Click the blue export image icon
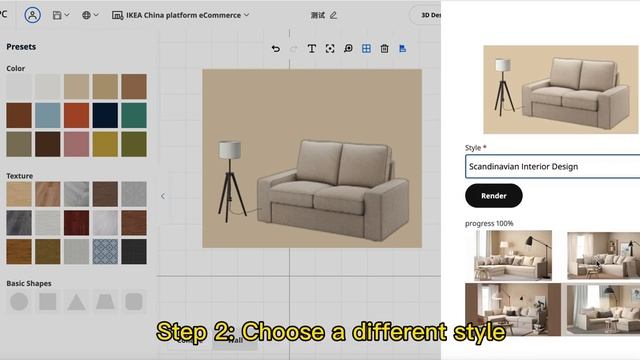Image resolution: width=640 pixels, height=360 pixels. pyautogui.click(x=402, y=49)
